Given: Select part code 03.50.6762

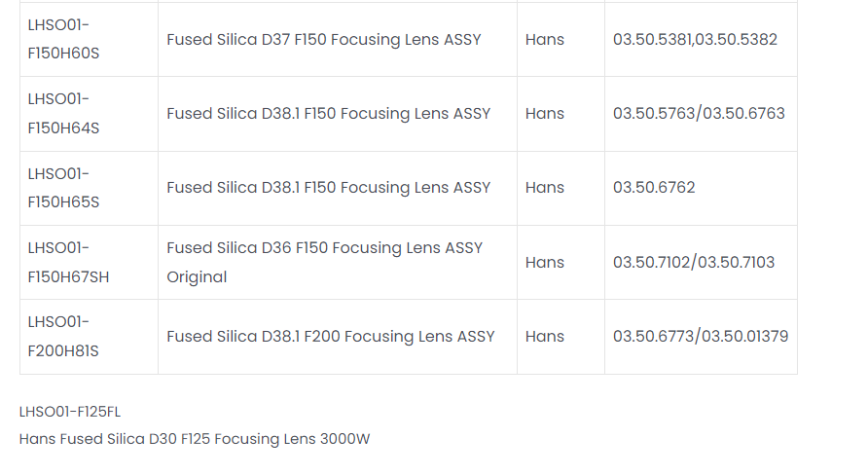Looking at the screenshot, I should (654, 188).
